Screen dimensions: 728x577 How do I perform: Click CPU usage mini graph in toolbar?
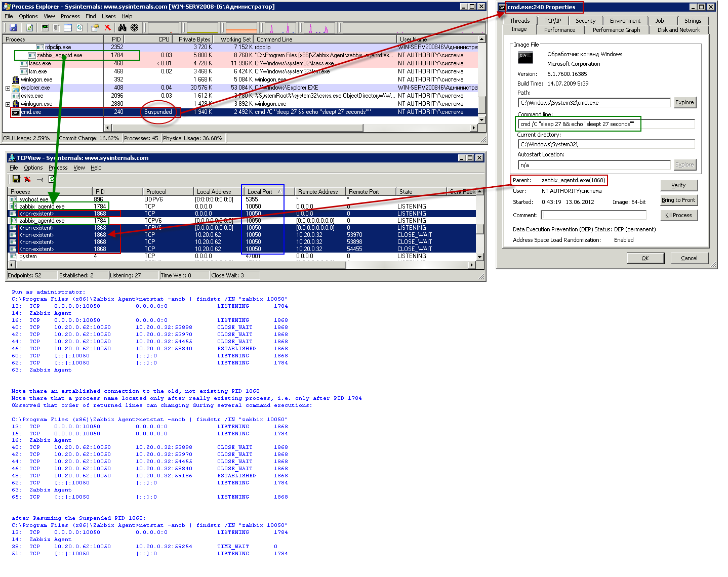[163, 28]
